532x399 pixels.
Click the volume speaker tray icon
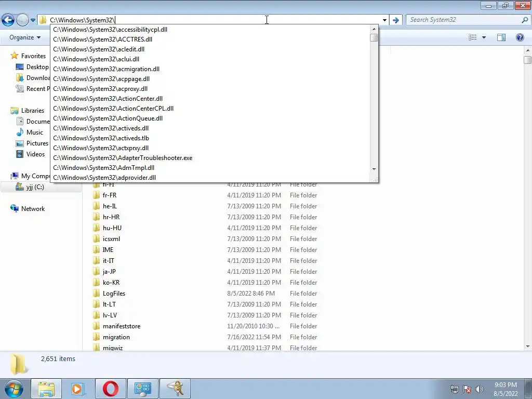click(x=480, y=389)
